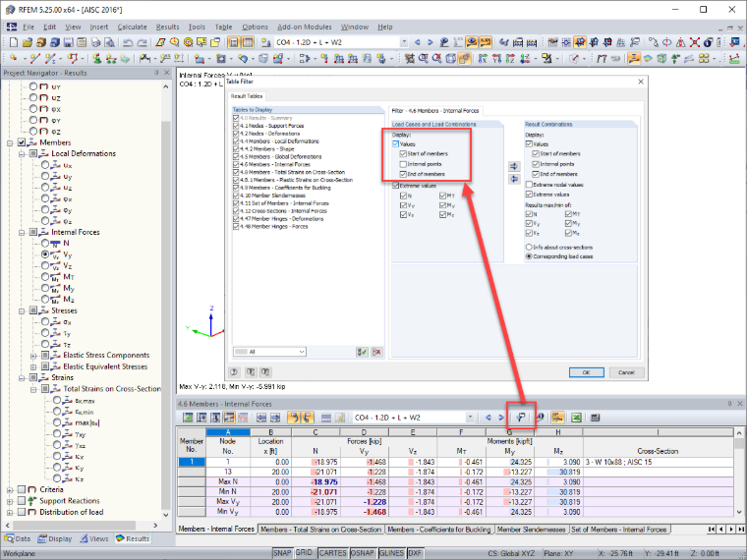Switch to Members - Coefficients for Buckling tab
Viewport: 747px width, 560px height.
pyautogui.click(x=438, y=530)
